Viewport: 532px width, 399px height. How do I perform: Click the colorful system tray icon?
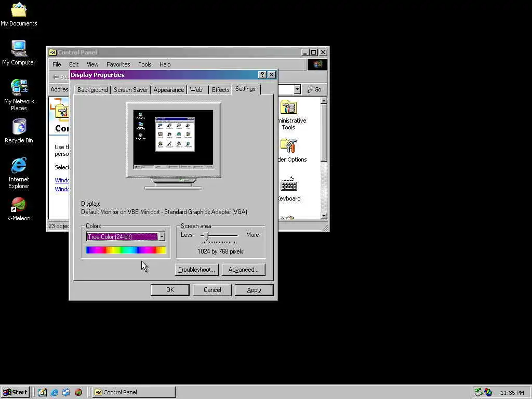488,392
